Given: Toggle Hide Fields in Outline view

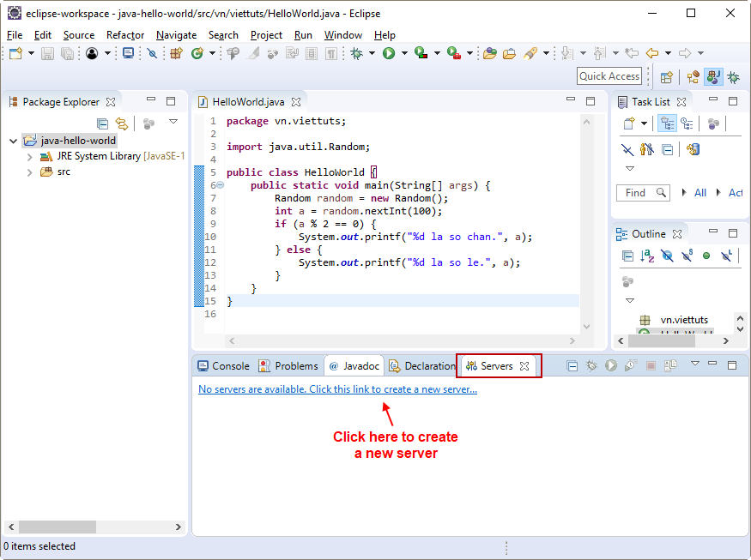Looking at the screenshot, I should 667,256.
